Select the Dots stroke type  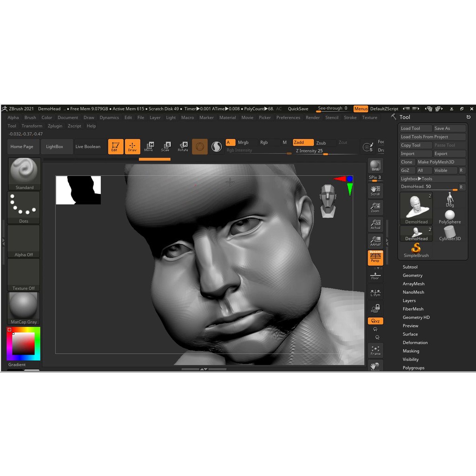point(24,206)
